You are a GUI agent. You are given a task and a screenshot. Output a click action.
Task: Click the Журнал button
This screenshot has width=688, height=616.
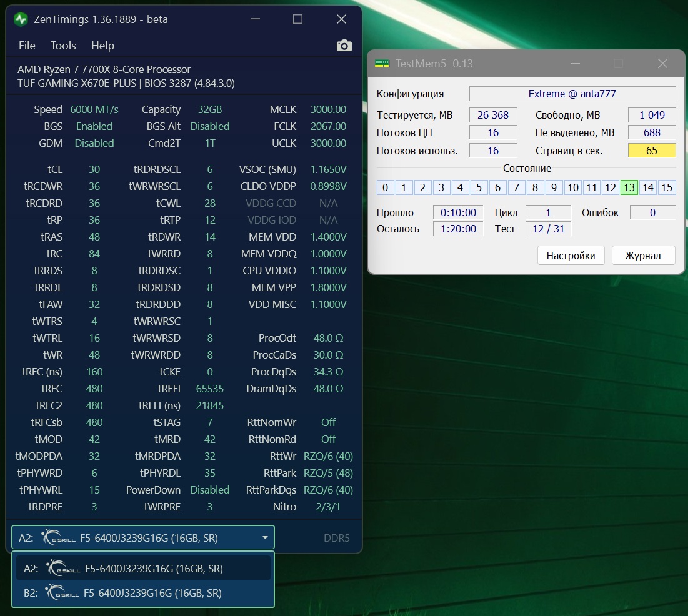(x=644, y=255)
